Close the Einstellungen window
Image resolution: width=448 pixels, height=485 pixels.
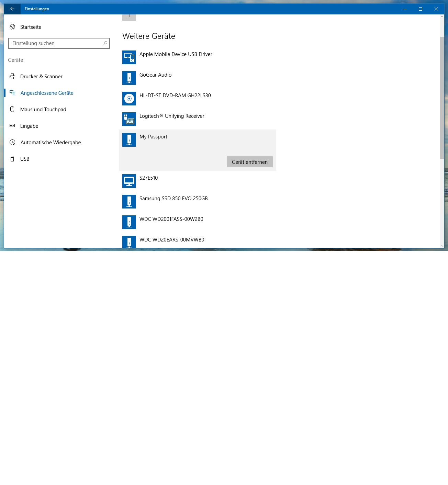[x=436, y=9]
